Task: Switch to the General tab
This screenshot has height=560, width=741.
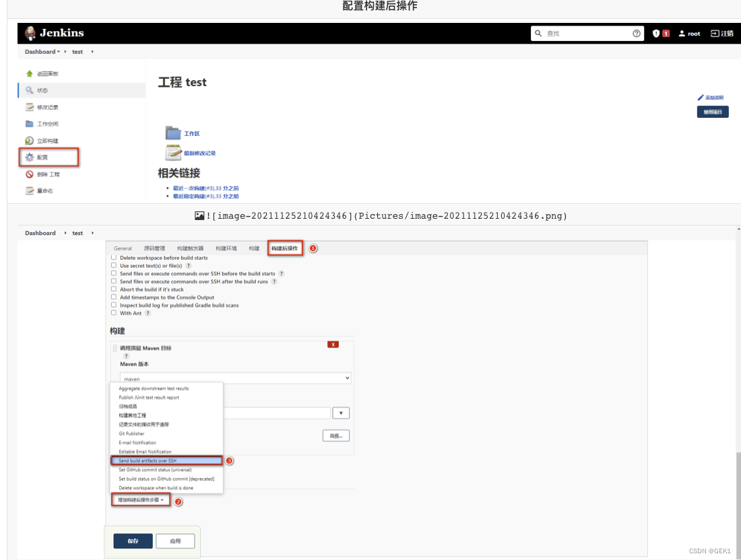Action: pos(123,248)
